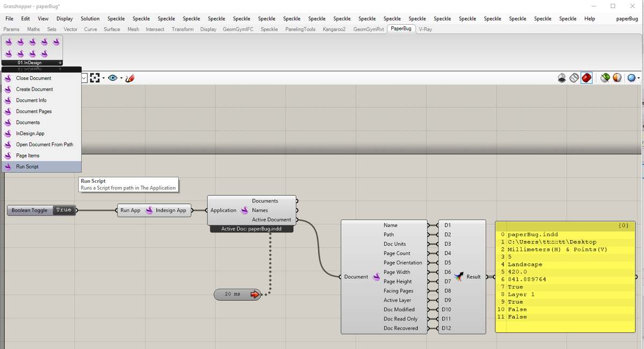
Task: Open document preview settings orange sphere icon
Action: tap(617, 78)
